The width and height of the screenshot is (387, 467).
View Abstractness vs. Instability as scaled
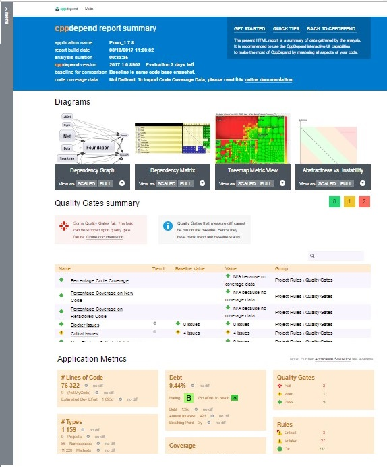coord(327,183)
